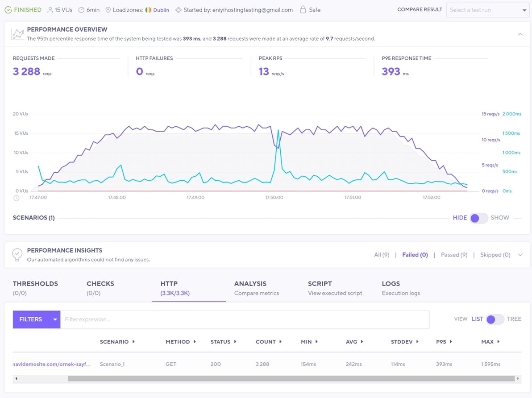Click the clock icon below the chart axis
Image resolution: width=532 pixels, height=398 pixels.
16,198
